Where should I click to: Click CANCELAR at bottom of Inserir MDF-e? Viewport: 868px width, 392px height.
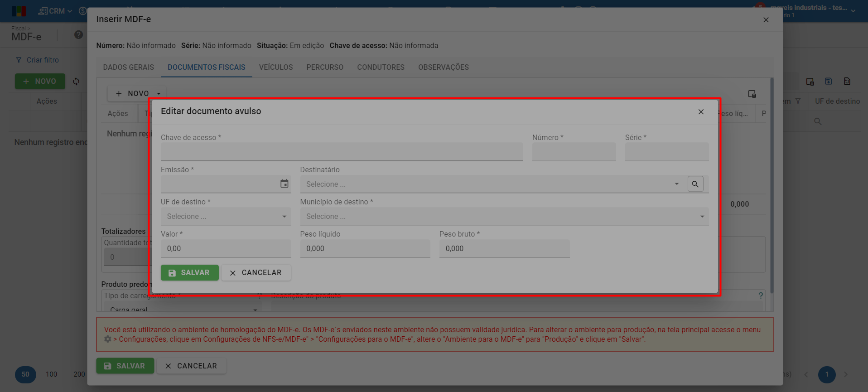pyautogui.click(x=192, y=366)
